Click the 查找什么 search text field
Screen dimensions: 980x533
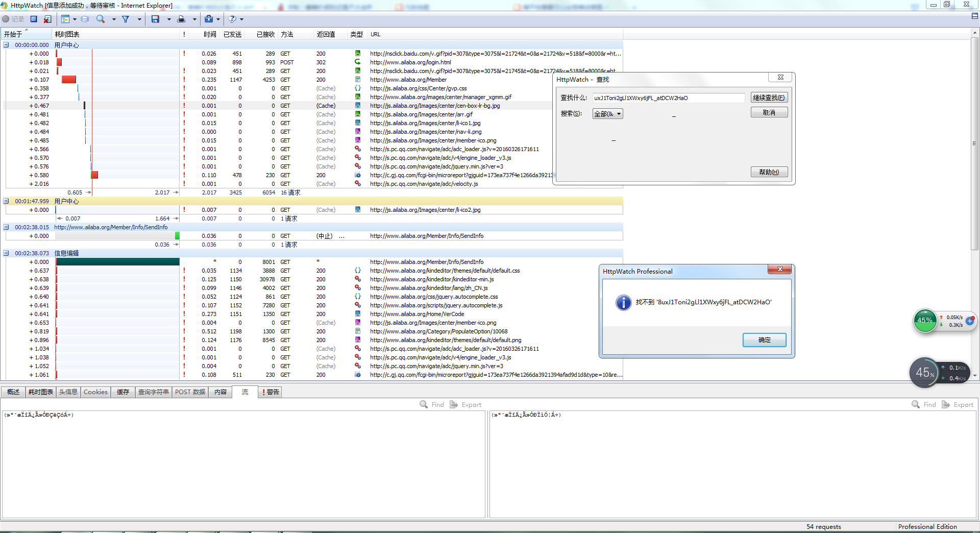point(668,98)
